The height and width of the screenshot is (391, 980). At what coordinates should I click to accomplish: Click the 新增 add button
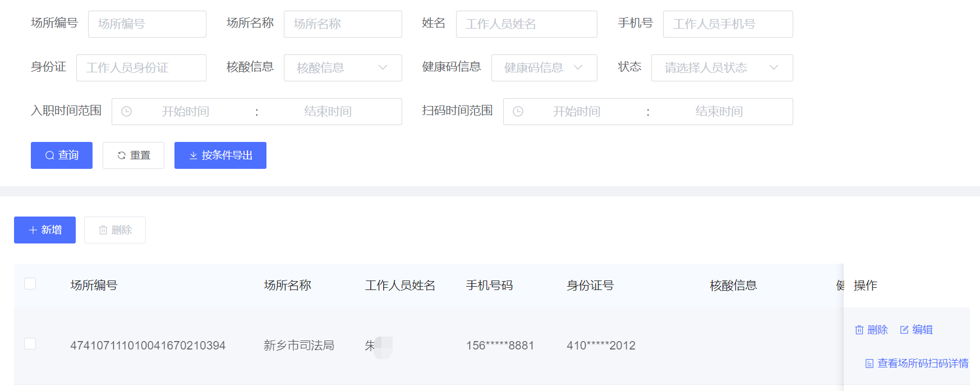pyautogui.click(x=45, y=230)
